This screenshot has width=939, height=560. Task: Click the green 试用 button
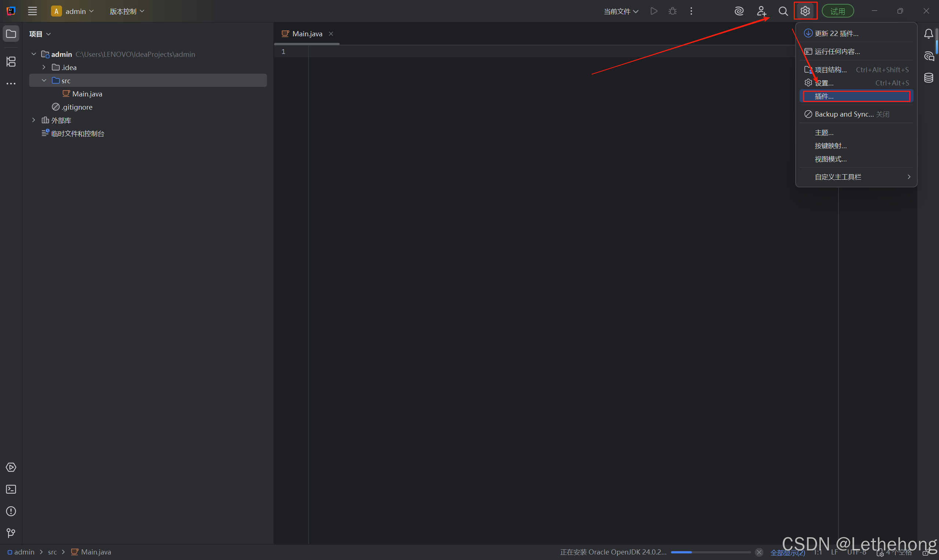point(837,11)
